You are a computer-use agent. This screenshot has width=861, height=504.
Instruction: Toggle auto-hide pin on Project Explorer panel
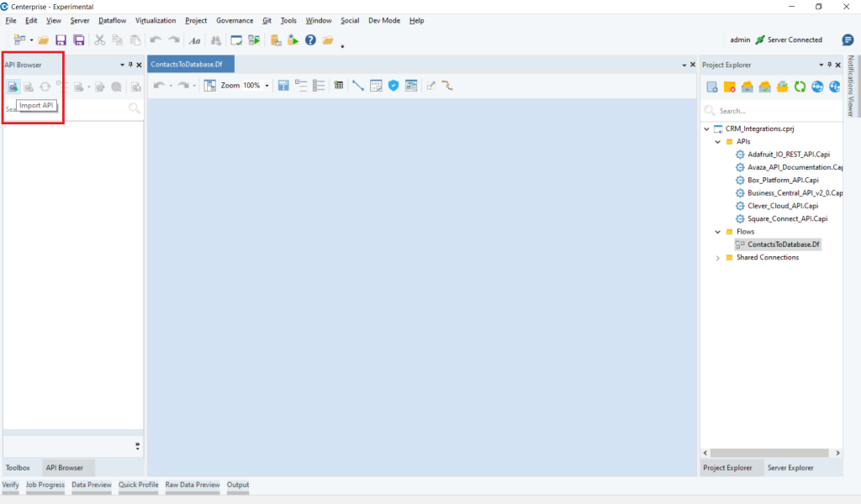[829, 65]
